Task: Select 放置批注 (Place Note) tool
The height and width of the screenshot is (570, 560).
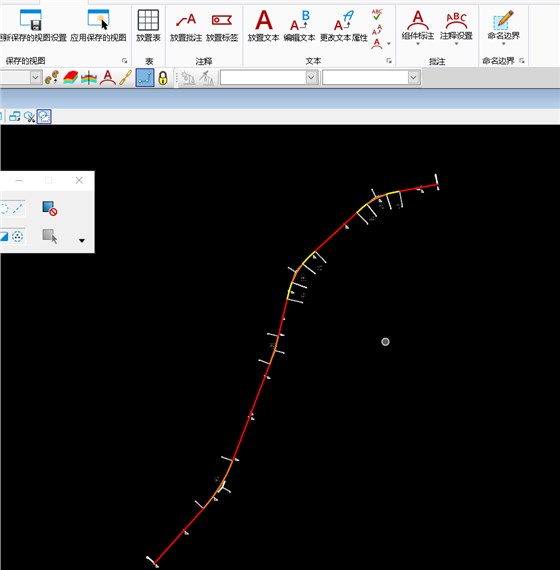Action: [186, 20]
